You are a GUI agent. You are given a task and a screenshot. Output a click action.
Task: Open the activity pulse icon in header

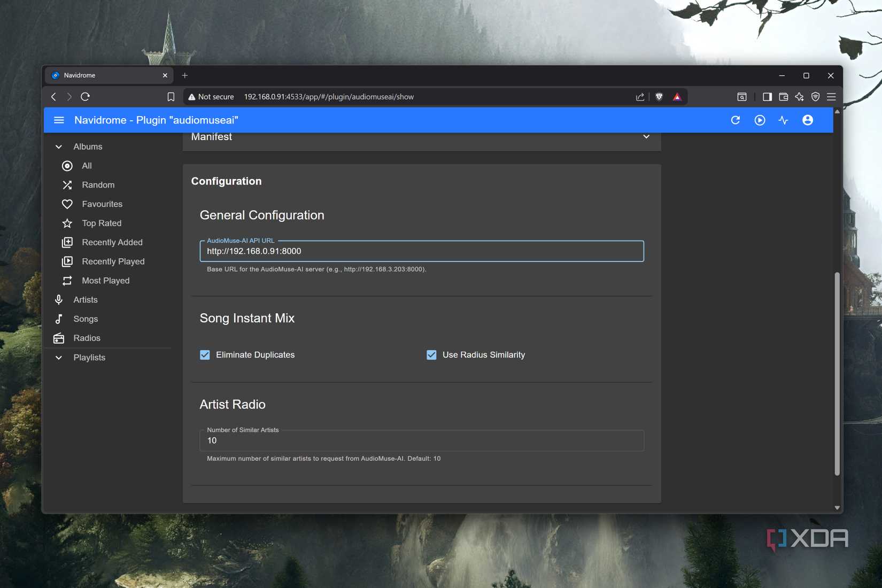(x=784, y=120)
